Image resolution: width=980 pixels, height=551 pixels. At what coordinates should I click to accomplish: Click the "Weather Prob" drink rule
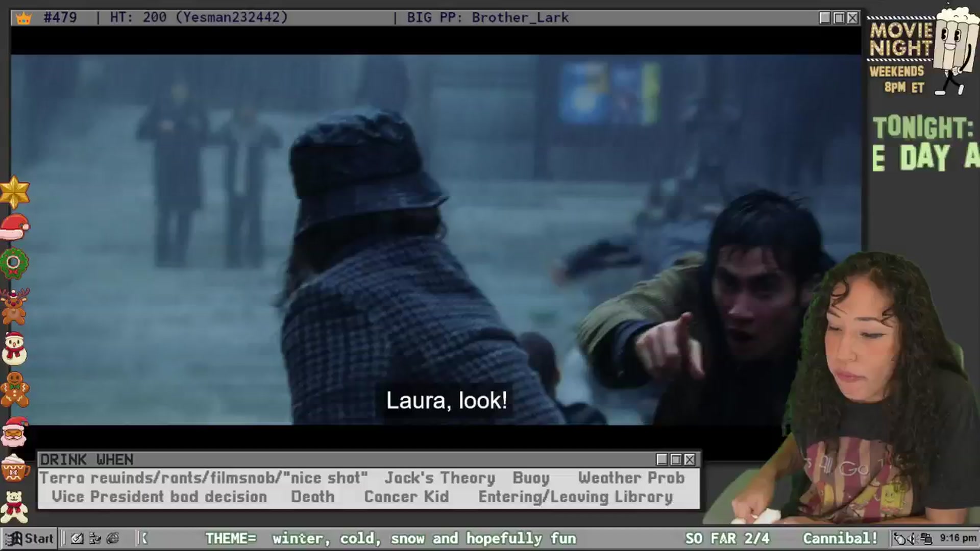tap(631, 478)
